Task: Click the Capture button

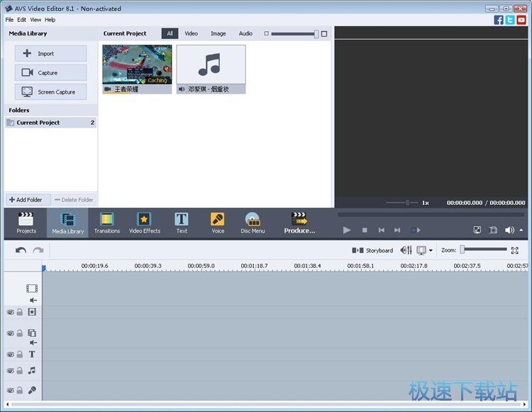Action: 50,72
